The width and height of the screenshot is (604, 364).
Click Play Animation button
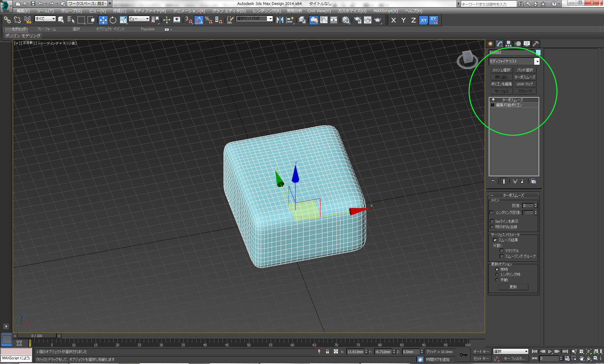coord(550,351)
